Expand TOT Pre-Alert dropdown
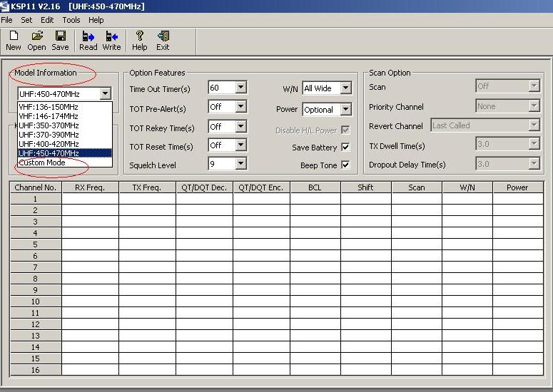The image size is (553, 392). tap(241, 106)
